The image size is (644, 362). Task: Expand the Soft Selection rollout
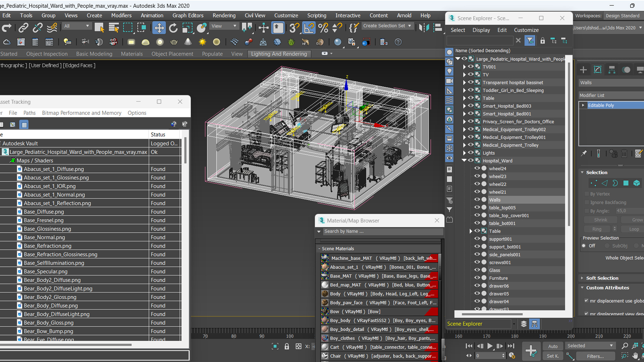pyautogui.click(x=602, y=278)
